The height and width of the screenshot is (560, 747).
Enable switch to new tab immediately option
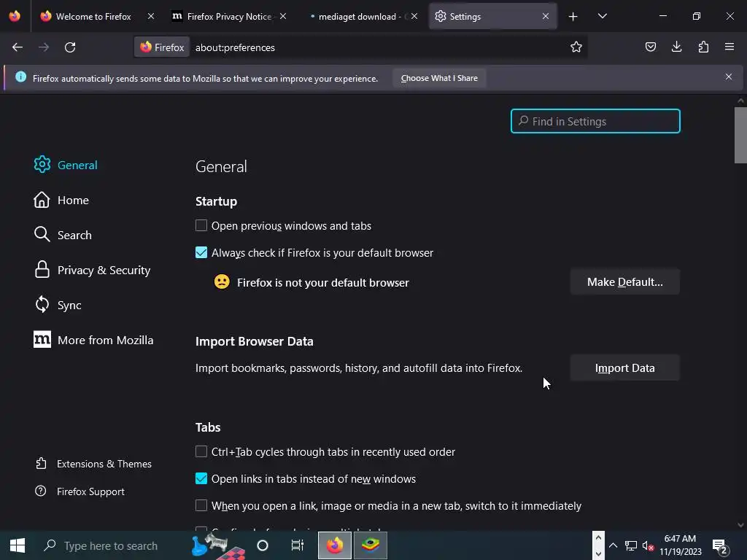(x=201, y=505)
